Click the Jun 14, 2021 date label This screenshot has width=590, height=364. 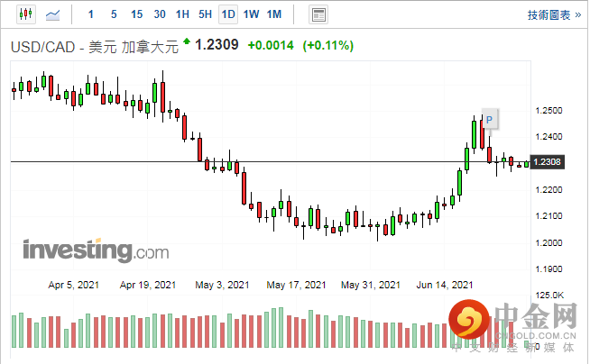[445, 285]
